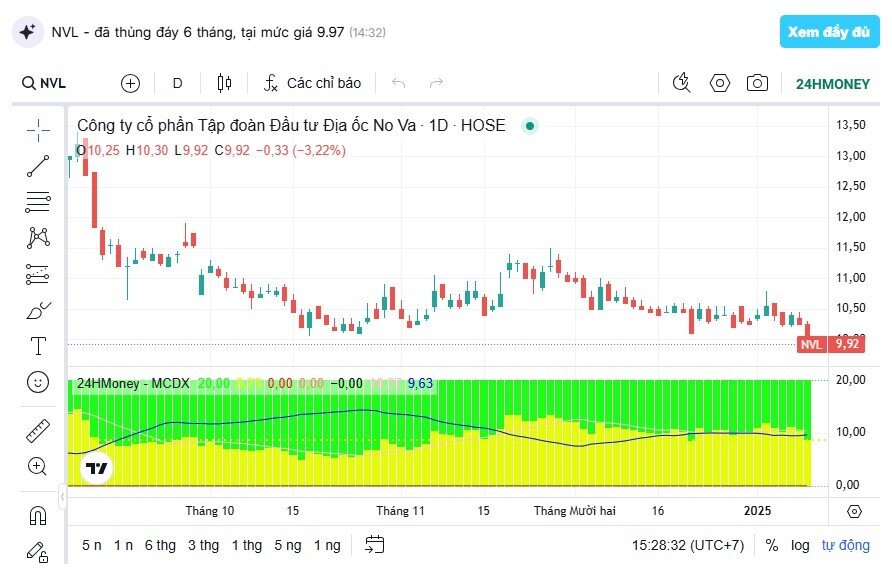The image size is (892, 585).
Task: Toggle log scale mode
Action: click(x=800, y=545)
